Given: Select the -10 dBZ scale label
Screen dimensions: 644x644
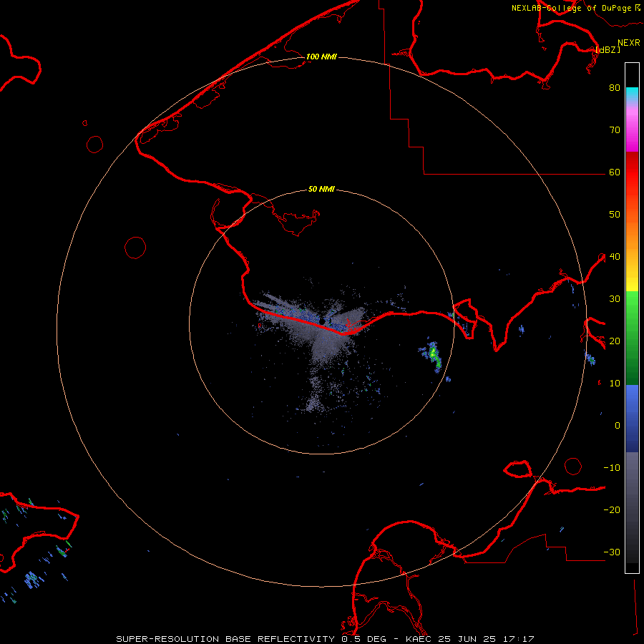Looking at the screenshot, I should tap(612, 468).
